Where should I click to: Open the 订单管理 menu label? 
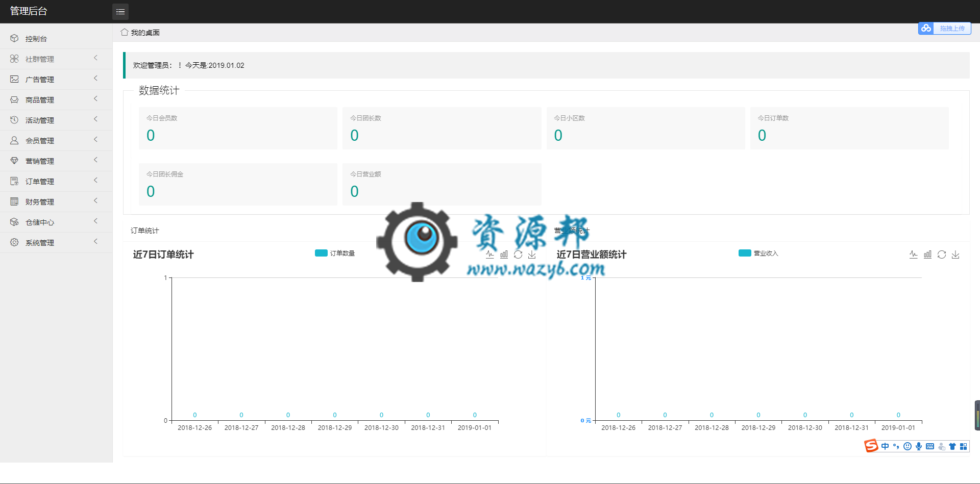[40, 182]
